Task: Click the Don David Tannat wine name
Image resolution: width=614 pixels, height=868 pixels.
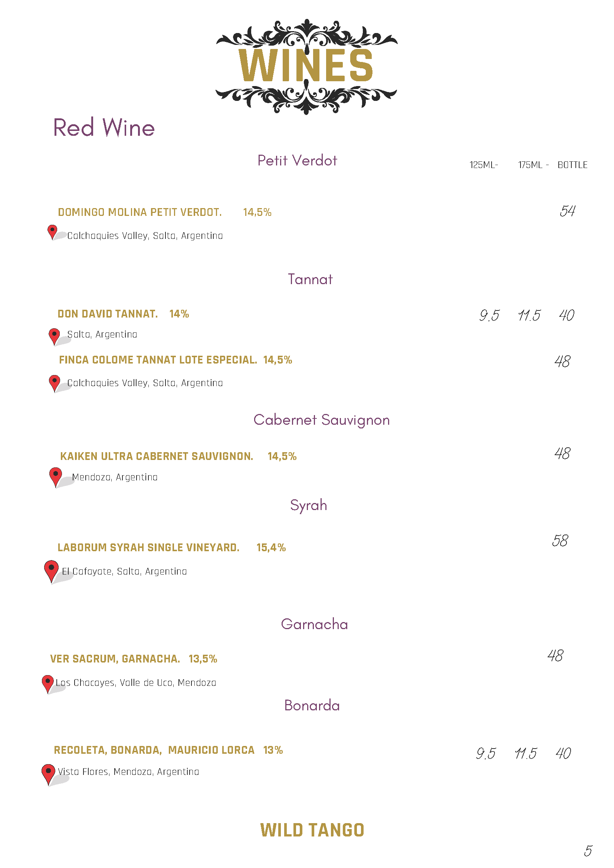Action: coord(107,314)
